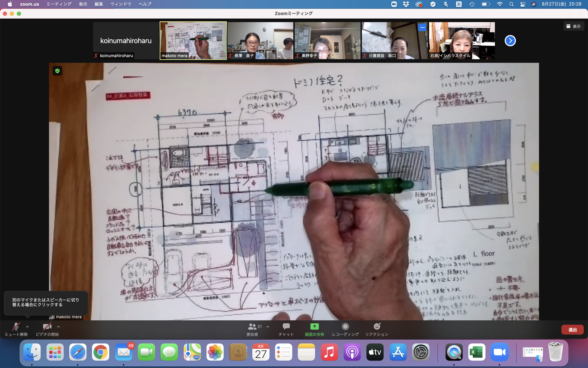Open Finder from the Dock
This screenshot has width=588, height=368.
(32, 352)
